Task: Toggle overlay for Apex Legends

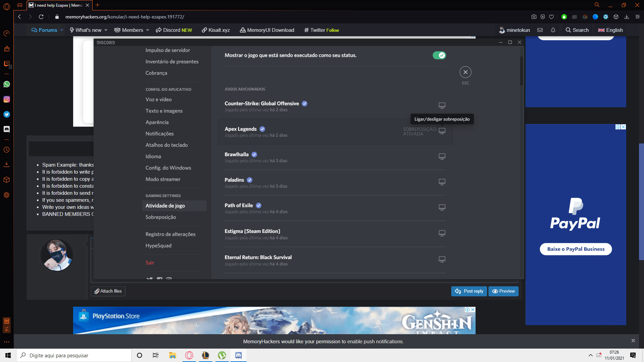Action: click(442, 131)
